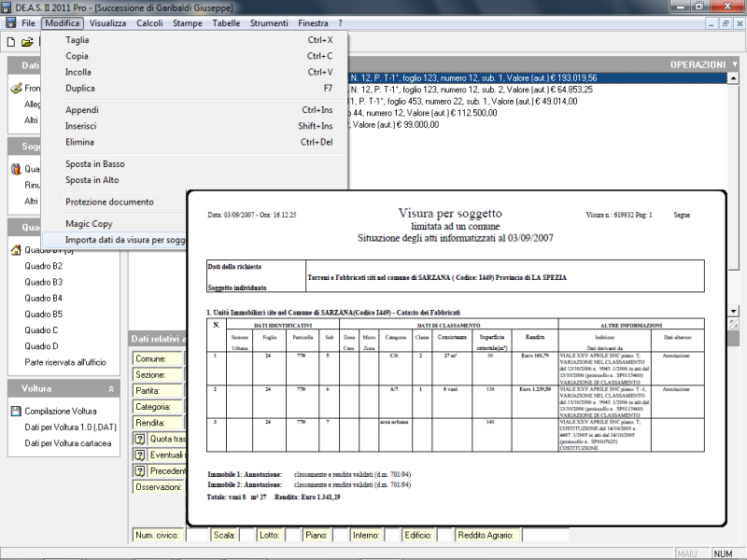747x560 pixels.
Task: Choose Elimina from Modifica menu
Action: (195, 142)
